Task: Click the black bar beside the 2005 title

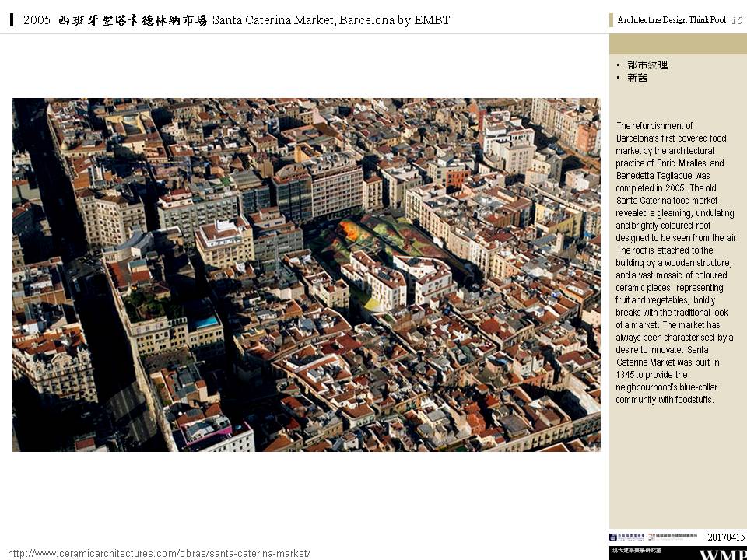Action: 12,20
